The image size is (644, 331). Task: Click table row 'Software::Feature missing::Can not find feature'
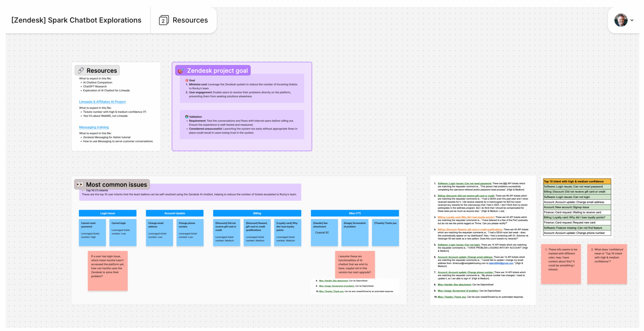point(577,228)
